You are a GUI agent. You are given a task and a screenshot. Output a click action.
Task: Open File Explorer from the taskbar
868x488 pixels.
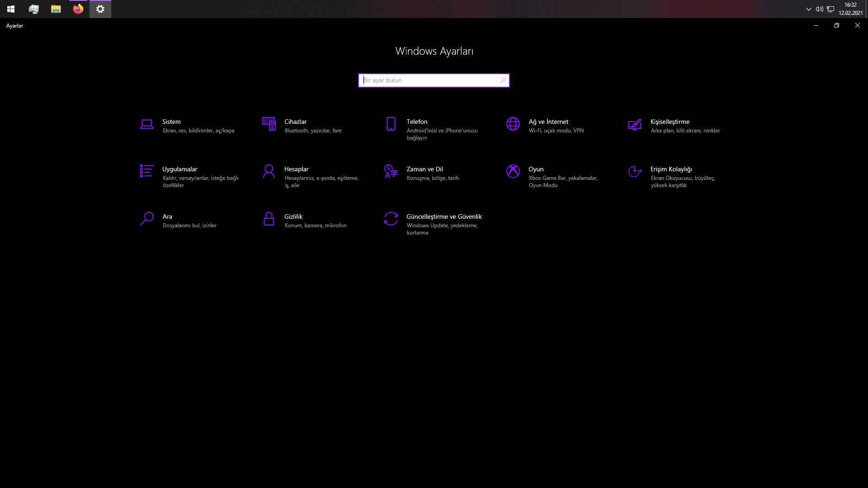point(56,9)
